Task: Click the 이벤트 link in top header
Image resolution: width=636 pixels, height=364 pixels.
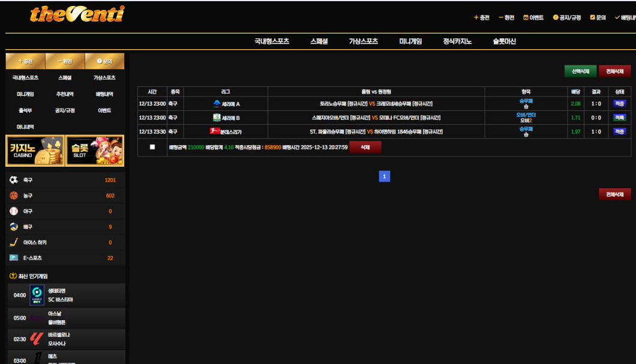Action: click(533, 18)
